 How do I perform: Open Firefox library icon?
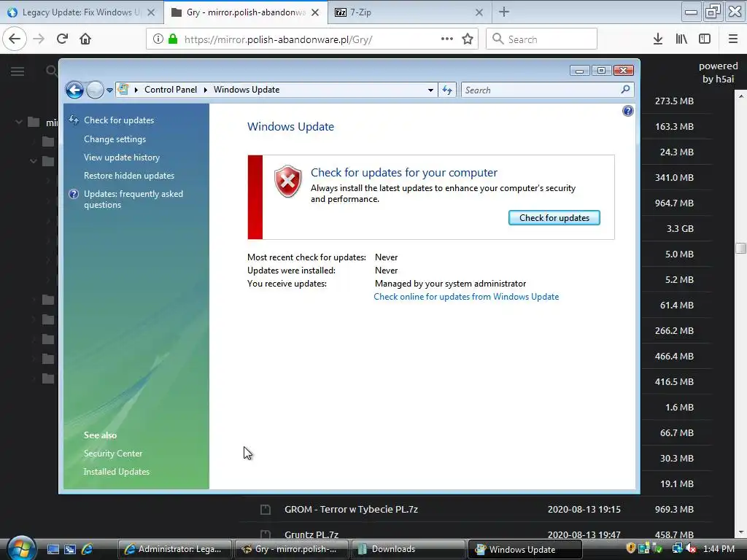(x=681, y=39)
